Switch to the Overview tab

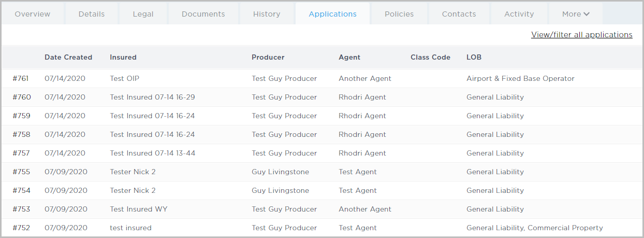click(33, 14)
